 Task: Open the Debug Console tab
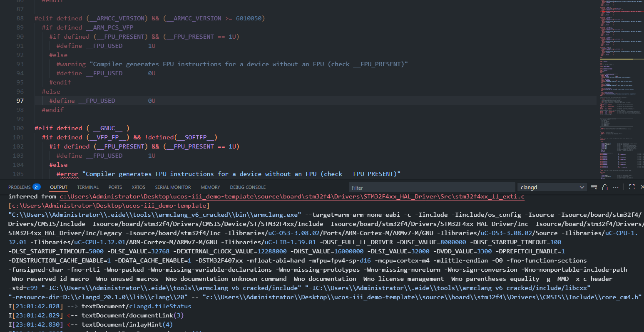(248, 187)
